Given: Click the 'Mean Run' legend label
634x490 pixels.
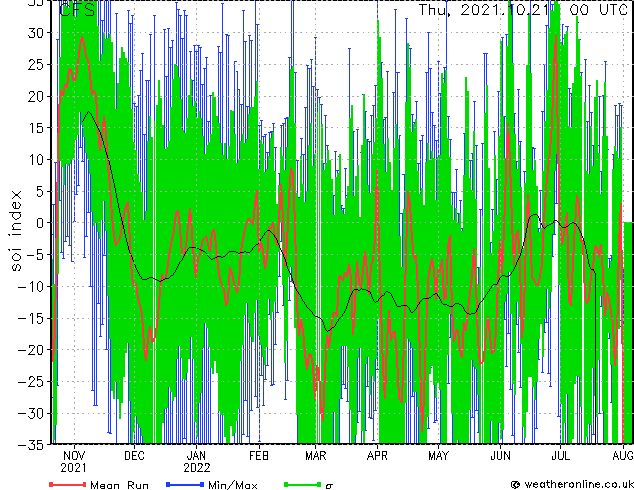Looking at the screenshot, I should point(120,485).
